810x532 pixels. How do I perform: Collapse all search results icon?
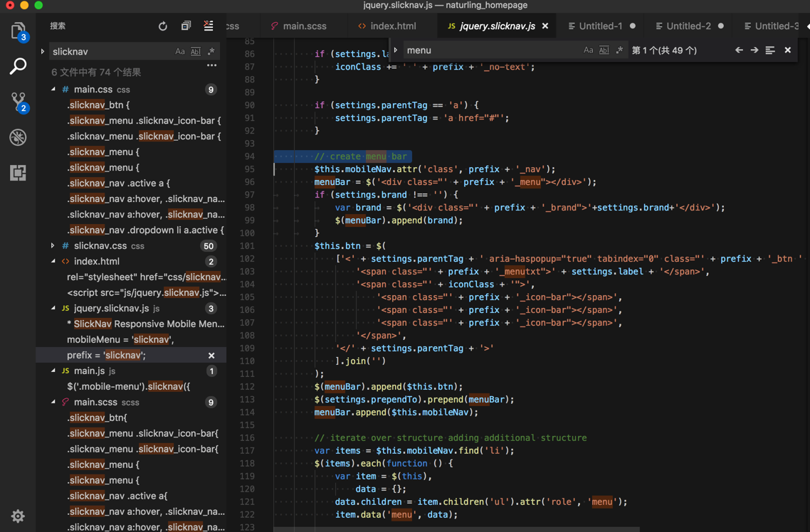(186, 26)
